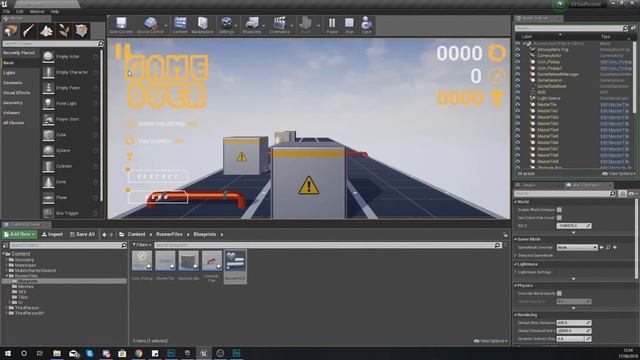Select Point Light placement item

click(x=70, y=103)
